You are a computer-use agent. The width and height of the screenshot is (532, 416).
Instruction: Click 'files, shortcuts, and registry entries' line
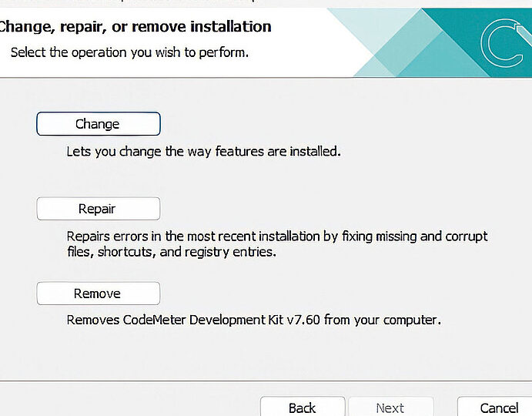coord(172,252)
